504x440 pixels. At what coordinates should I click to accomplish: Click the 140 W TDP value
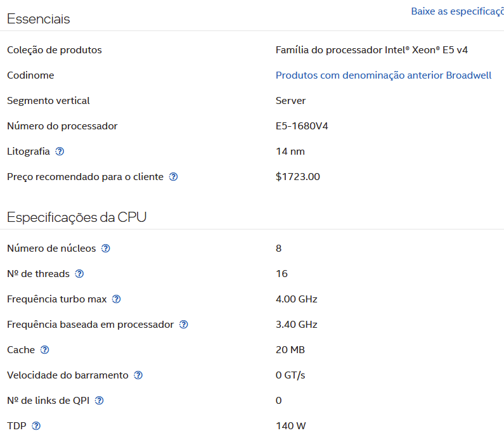291,426
